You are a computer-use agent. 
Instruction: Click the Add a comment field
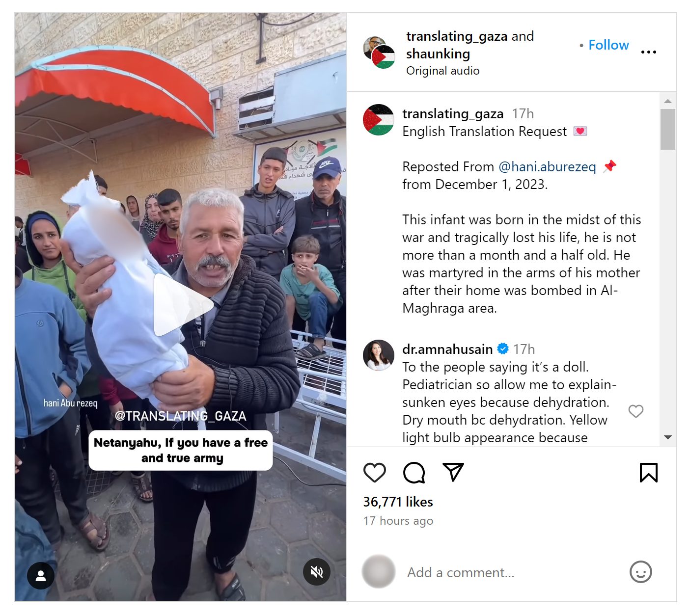click(x=511, y=572)
